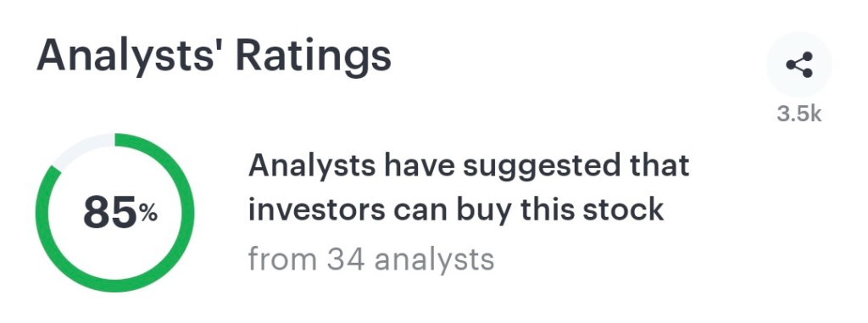The image size is (868, 323).
Task: Click the bottom of the green ring
Action: (x=115, y=286)
